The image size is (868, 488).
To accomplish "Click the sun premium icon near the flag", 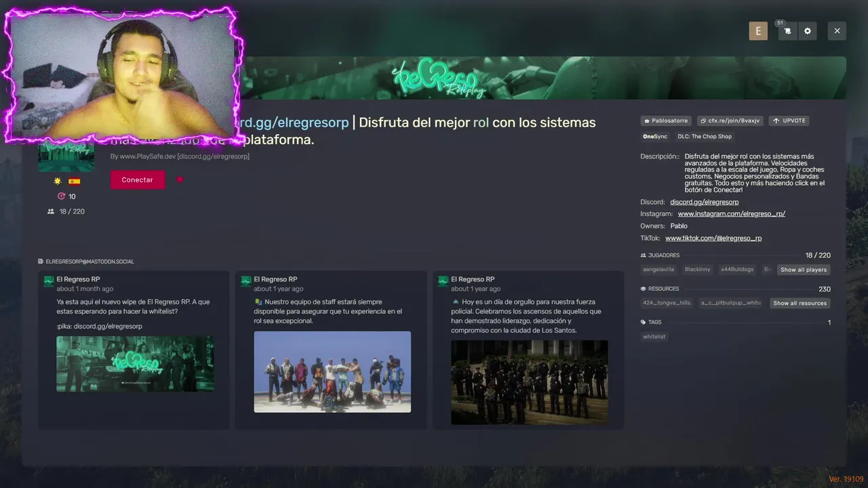I will (58, 182).
